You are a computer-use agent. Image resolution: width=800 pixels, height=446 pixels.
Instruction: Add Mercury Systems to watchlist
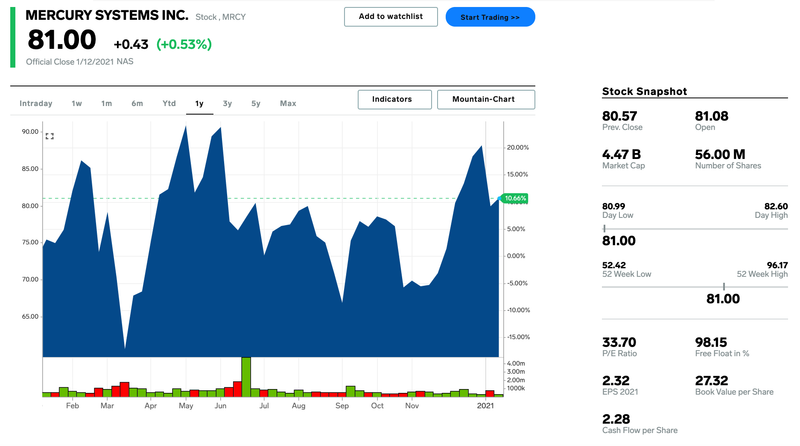point(391,17)
